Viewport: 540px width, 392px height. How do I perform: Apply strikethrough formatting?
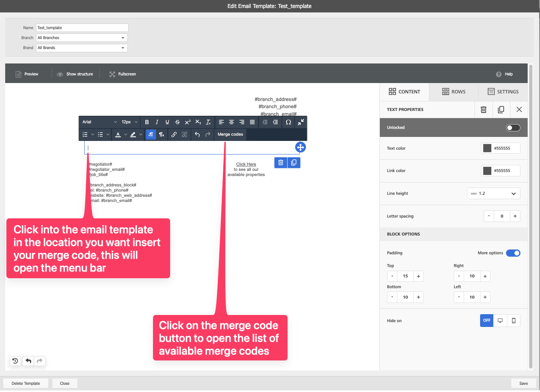click(x=177, y=122)
